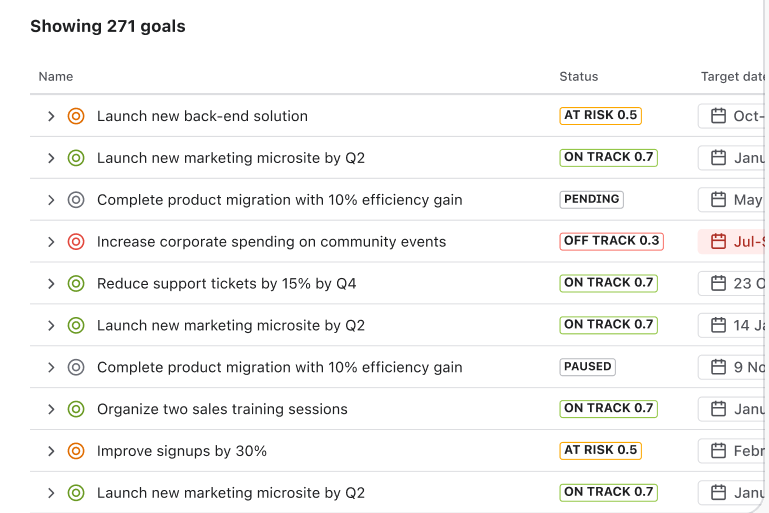This screenshot has height=513, width=769.
Task: Click green goal icon for Reduce support tickets
Action: pos(76,284)
